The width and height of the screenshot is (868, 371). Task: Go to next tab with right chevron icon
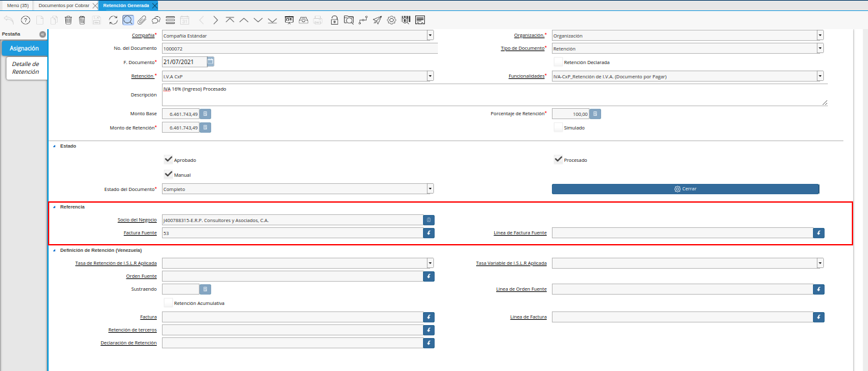point(216,20)
